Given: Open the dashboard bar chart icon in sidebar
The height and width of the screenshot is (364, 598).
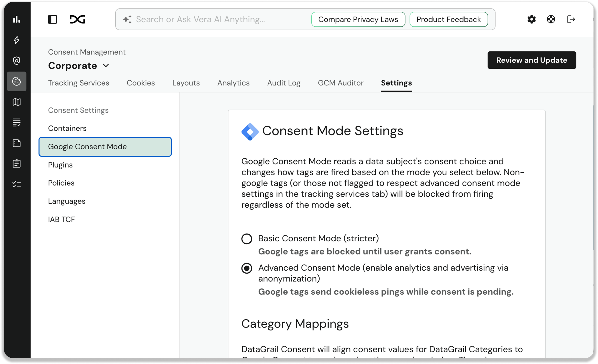Looking at the screenshot, I should tap(17, 19).
